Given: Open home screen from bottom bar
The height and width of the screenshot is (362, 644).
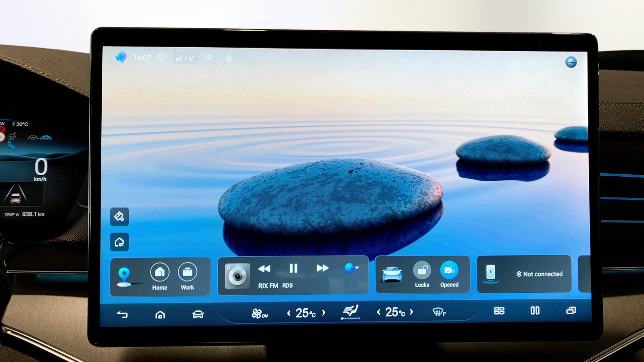Looking at the screenshot, I should (160, 315).
